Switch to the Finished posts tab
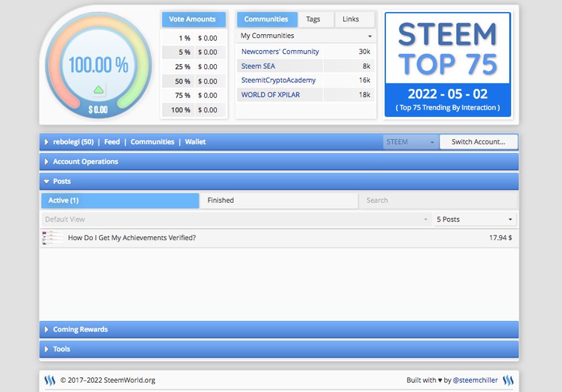Viewport: 562px width, 392px height. [279, 201]
